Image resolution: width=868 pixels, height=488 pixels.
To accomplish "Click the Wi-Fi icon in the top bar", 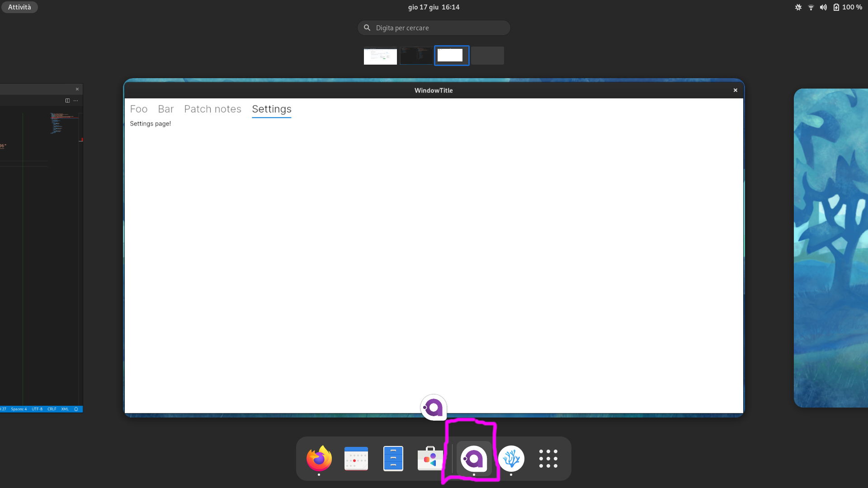I will [811, 7].
